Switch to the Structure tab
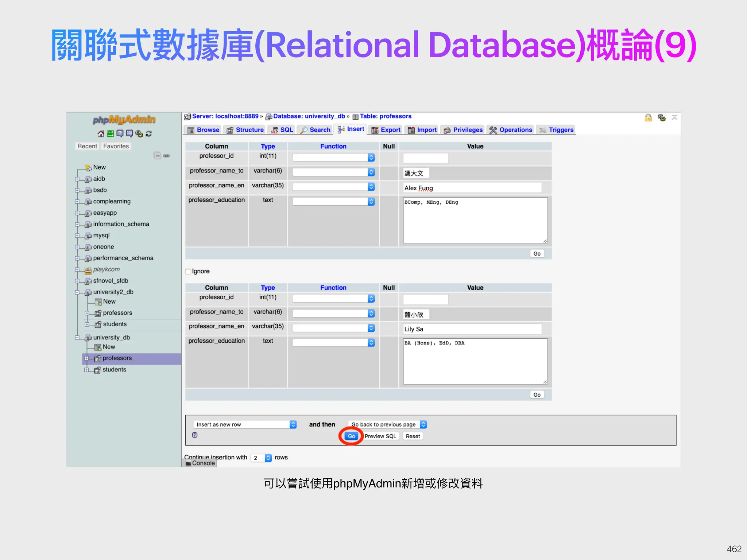 [245, 130]
